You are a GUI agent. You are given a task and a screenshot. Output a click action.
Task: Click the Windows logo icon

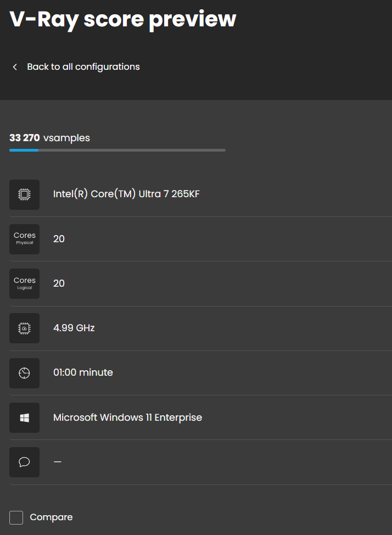pos(24,417)
